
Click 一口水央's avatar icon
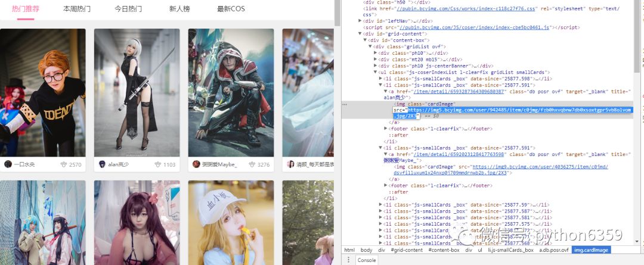point(8,164)
